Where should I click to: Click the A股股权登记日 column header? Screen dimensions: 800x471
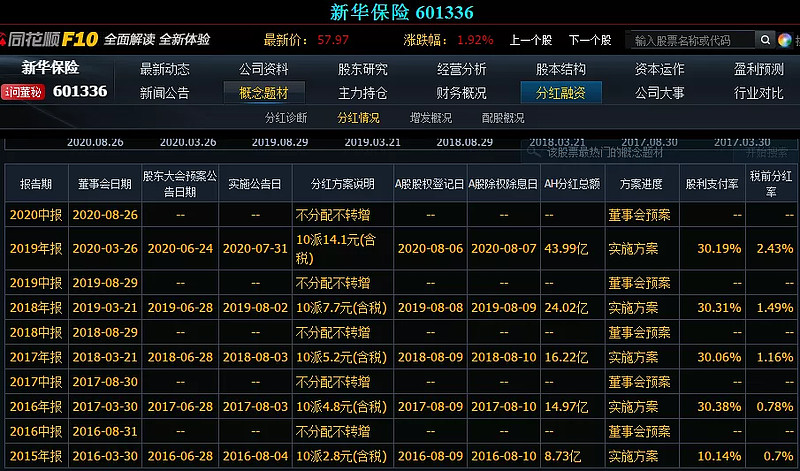point(430,184)
